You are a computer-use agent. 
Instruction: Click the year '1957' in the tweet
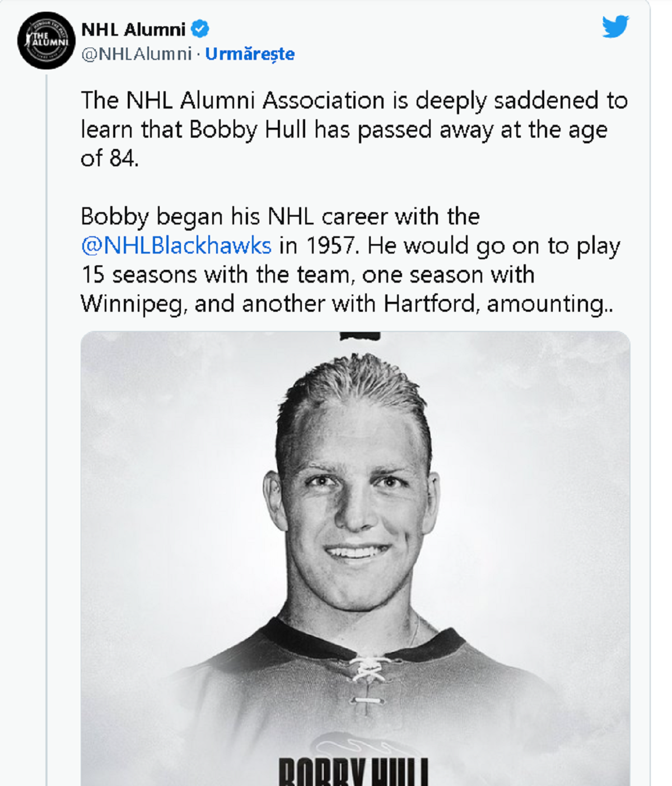pyautogui.click(x=330, y=246)
